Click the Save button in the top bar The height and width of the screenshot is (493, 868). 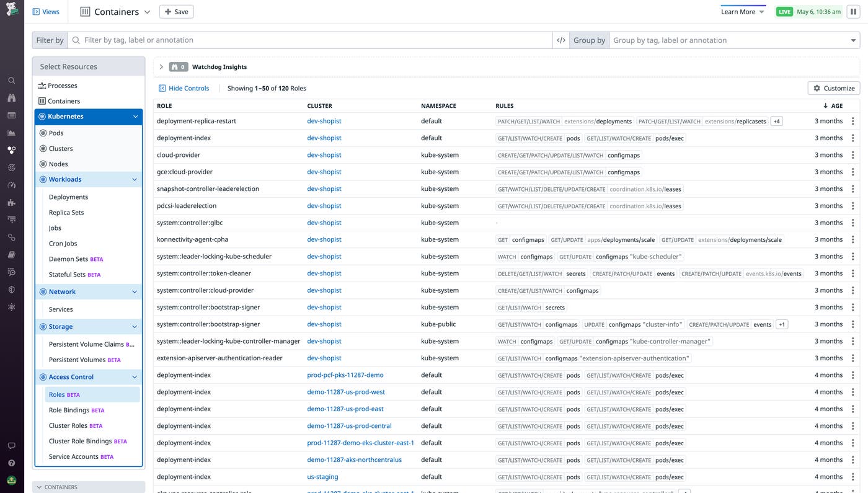tap(176, 11)
